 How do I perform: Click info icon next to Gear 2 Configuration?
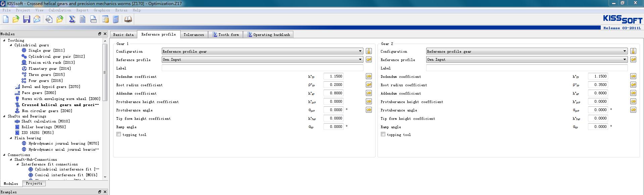[633, 51]
